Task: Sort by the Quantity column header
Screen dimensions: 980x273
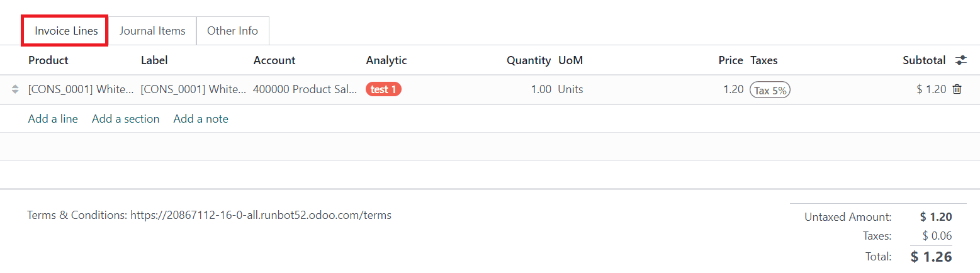Action: pos(529,60)
